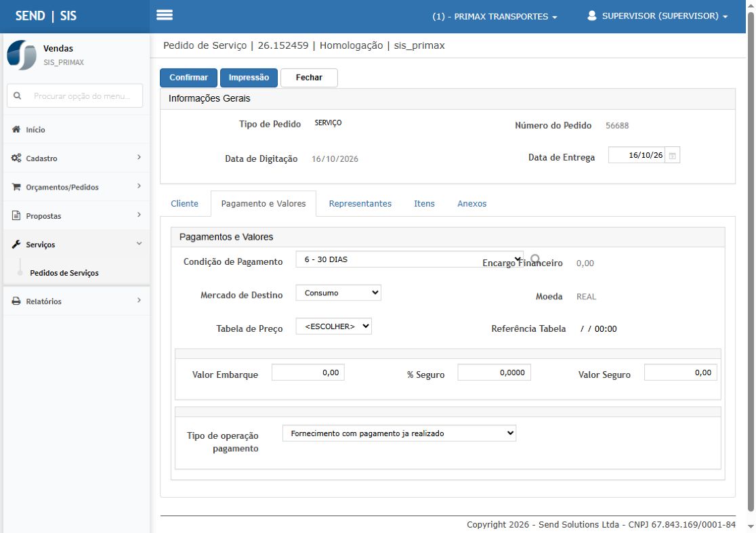
Task: Click the Vendas module logo
Action: coord(22,54)
